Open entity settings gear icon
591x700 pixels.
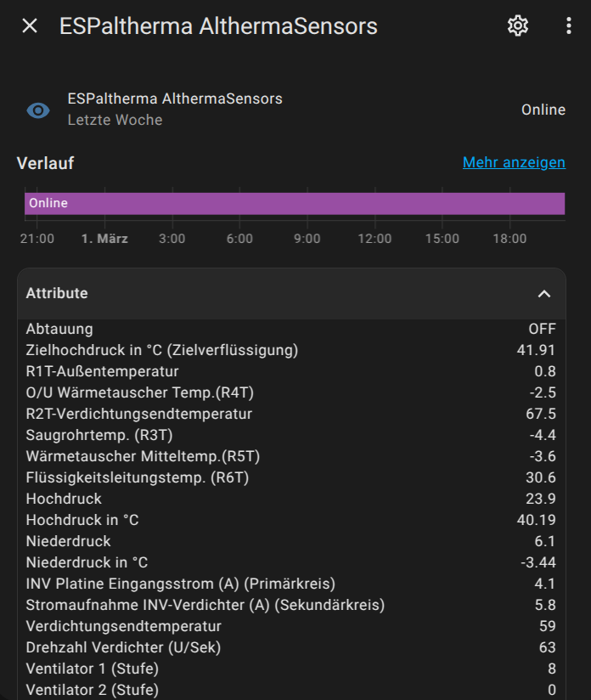[518, 25]
